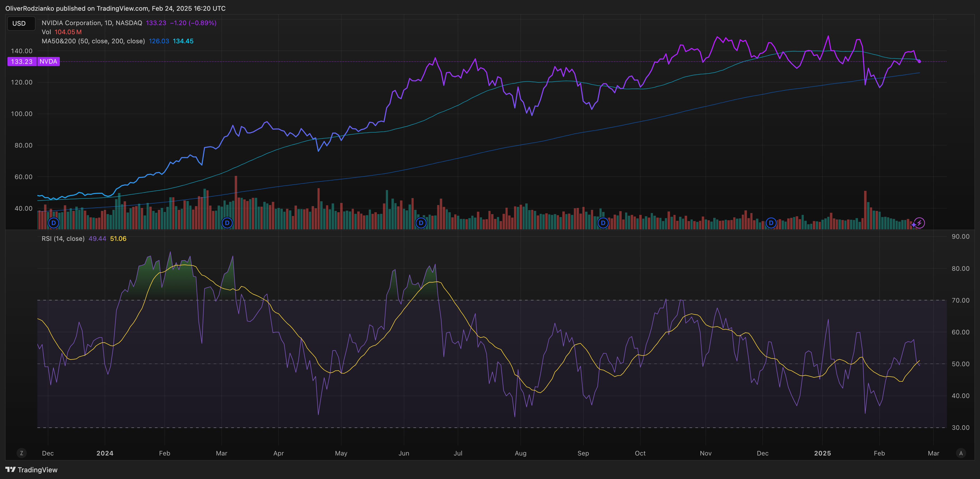Click the dividend D marker near March 2024

(227, 223)
